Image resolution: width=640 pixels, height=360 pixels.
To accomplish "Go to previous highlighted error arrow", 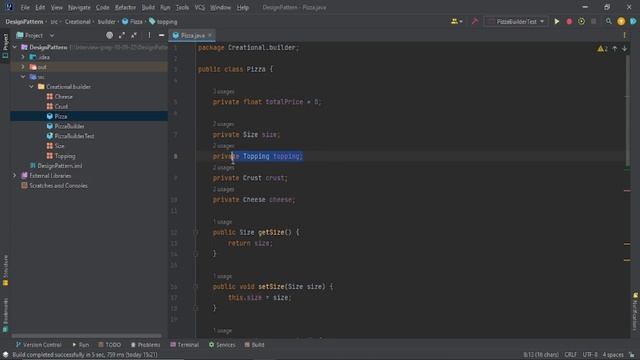I will coord(615,49).
